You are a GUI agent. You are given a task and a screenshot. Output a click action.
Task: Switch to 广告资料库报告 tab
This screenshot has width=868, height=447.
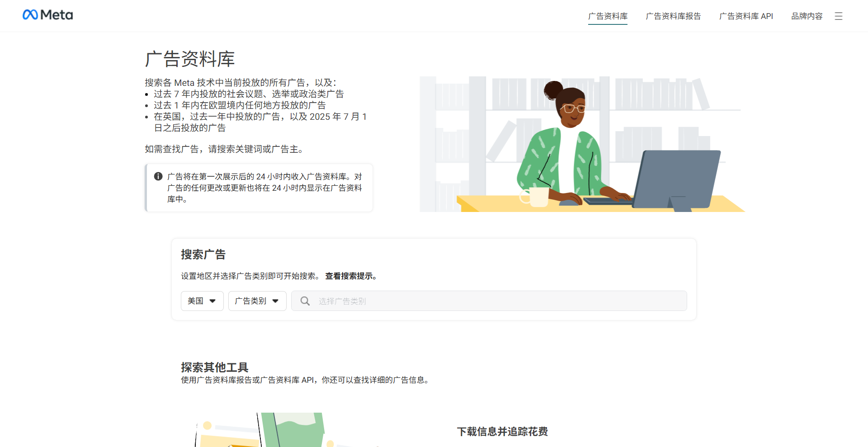(673, 16)
